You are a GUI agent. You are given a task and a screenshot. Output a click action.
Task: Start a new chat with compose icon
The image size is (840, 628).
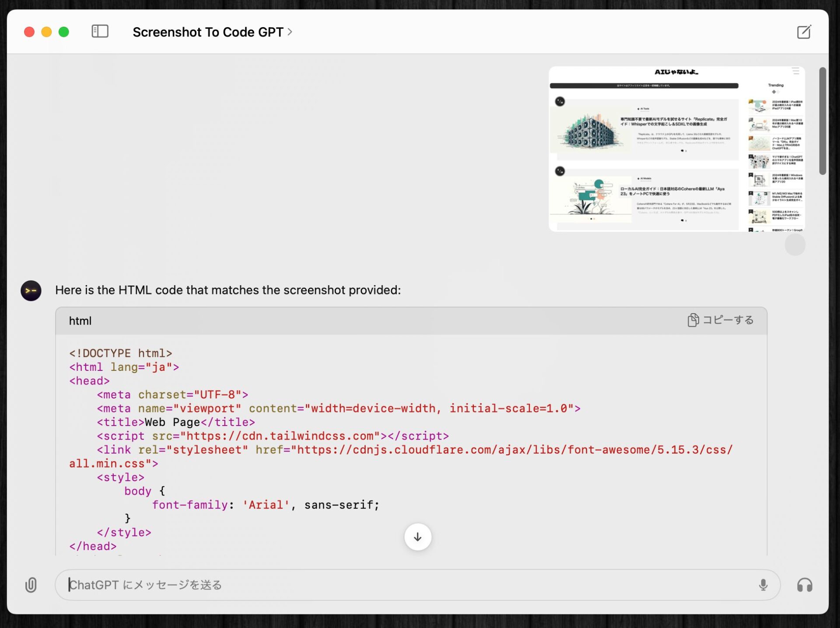click(x=804, y=32)
